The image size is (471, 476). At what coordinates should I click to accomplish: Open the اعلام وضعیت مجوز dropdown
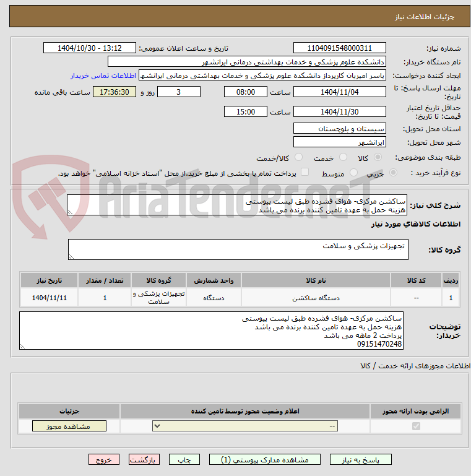click(x=245, y=426)
